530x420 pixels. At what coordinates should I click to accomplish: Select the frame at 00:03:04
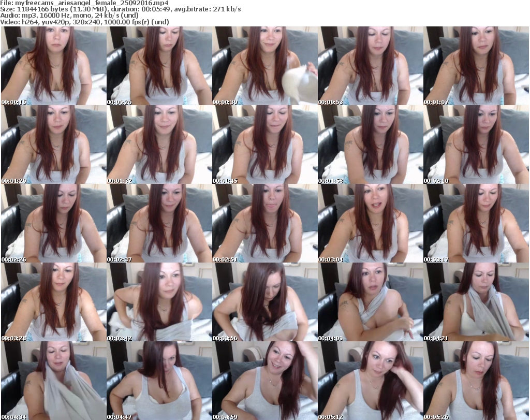click(x=371, y=223)
